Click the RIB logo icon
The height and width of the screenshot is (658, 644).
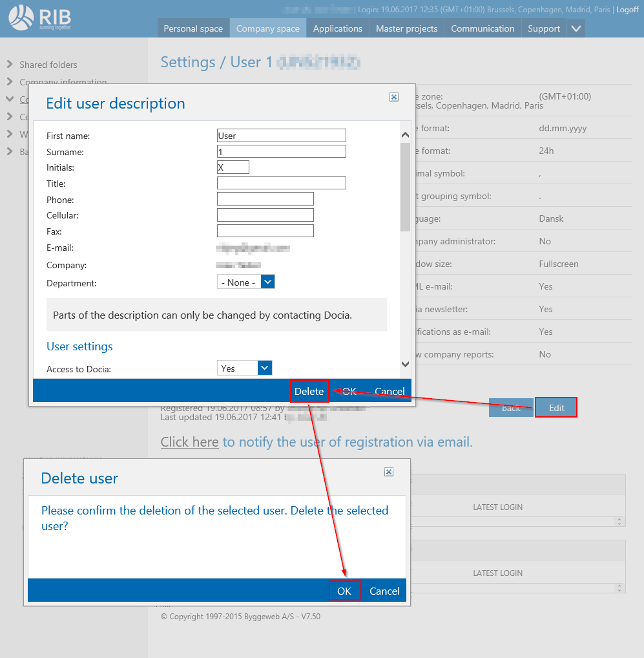21,17
